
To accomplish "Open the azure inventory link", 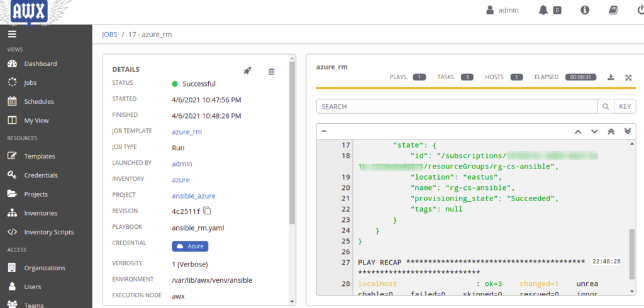I will coord(180,180).
